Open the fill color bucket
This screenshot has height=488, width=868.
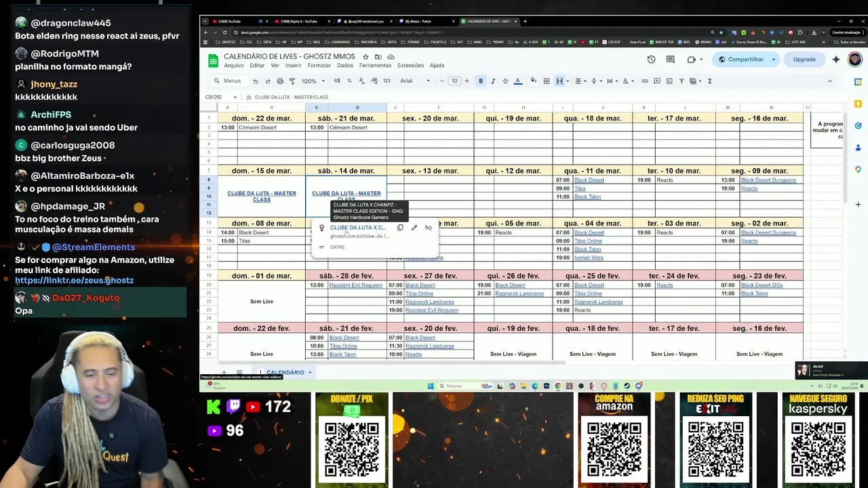[534, 81]
